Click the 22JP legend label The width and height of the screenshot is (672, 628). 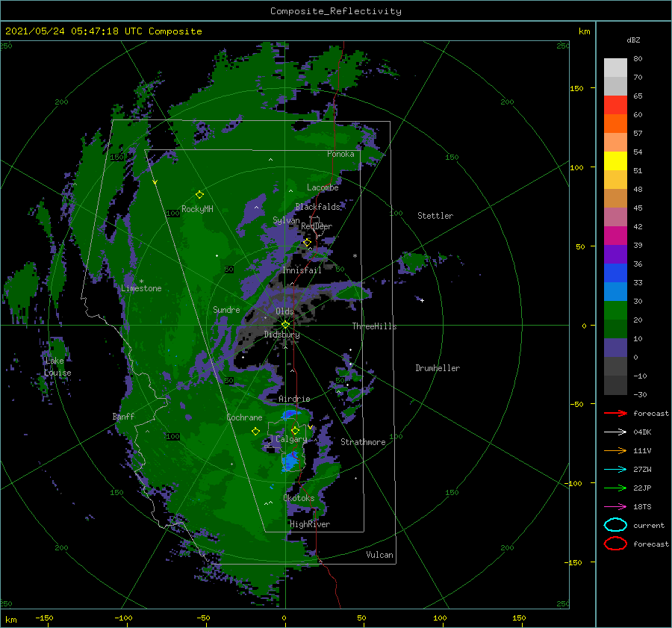click(642, 488)
